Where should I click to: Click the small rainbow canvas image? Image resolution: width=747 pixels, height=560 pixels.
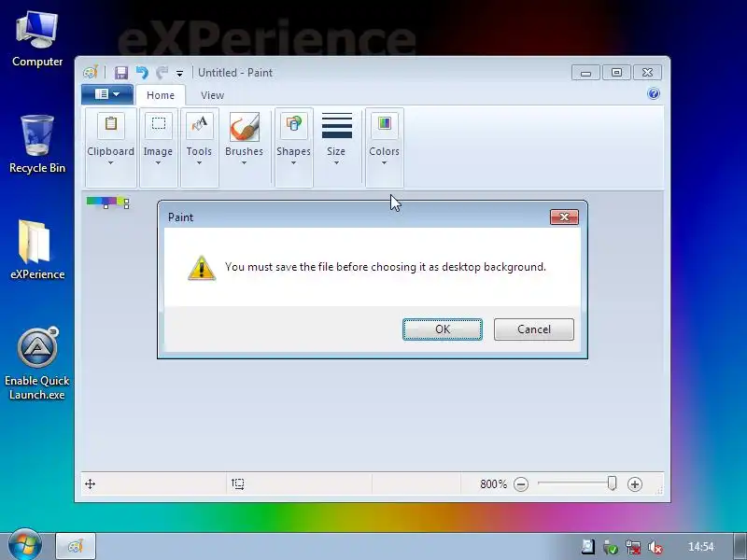tap(106, 202)
